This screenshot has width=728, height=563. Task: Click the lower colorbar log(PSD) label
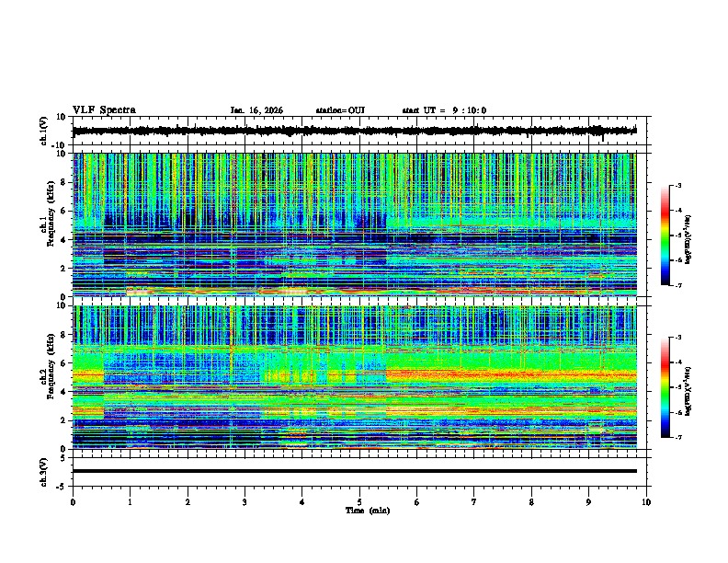coord(688,392)
